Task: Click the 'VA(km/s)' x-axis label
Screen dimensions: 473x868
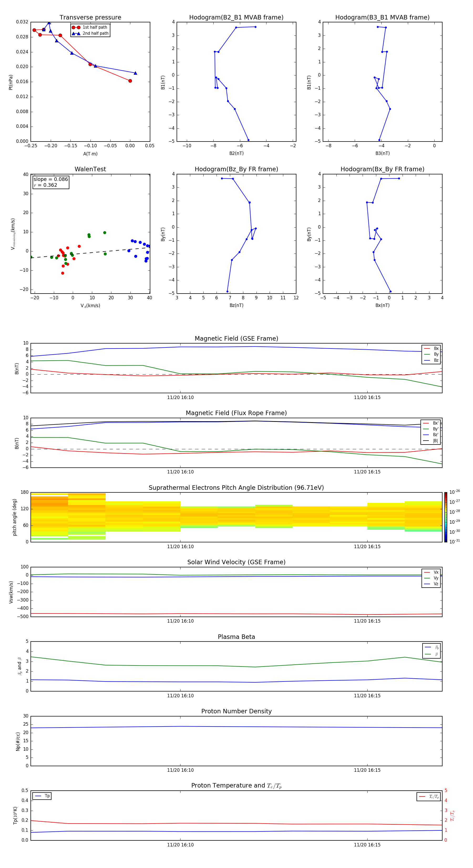Action: tap(90, 306)
